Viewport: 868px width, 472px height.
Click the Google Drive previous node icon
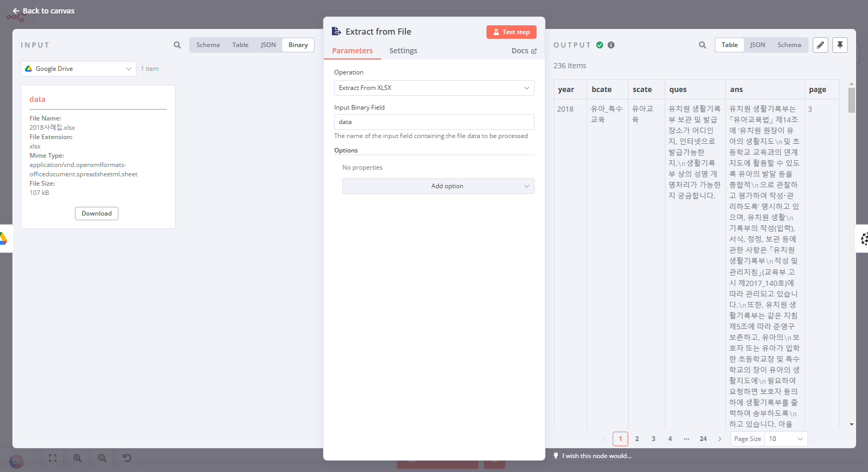tap(4, 238)
